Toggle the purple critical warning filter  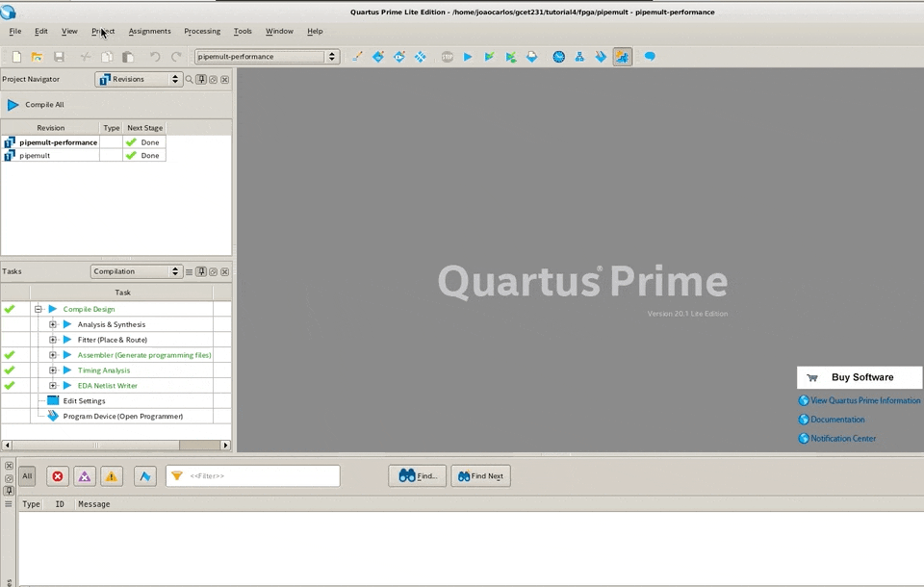[85, 476]
